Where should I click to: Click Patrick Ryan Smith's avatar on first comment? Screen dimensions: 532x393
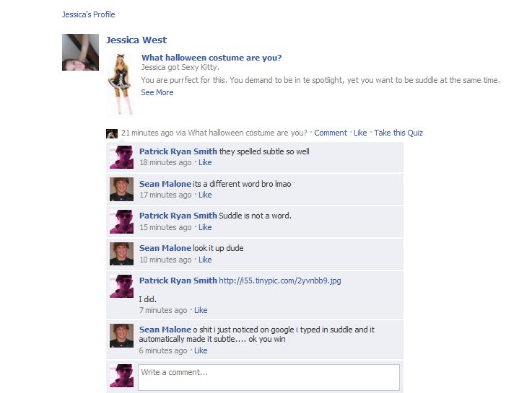click(121, 157)
